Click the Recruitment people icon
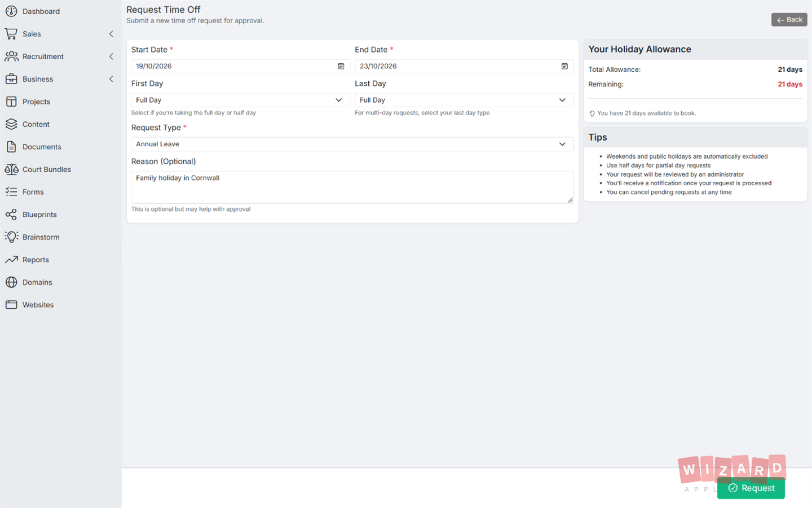The height and width of the screenshot is (508, 812). [11, 56]
